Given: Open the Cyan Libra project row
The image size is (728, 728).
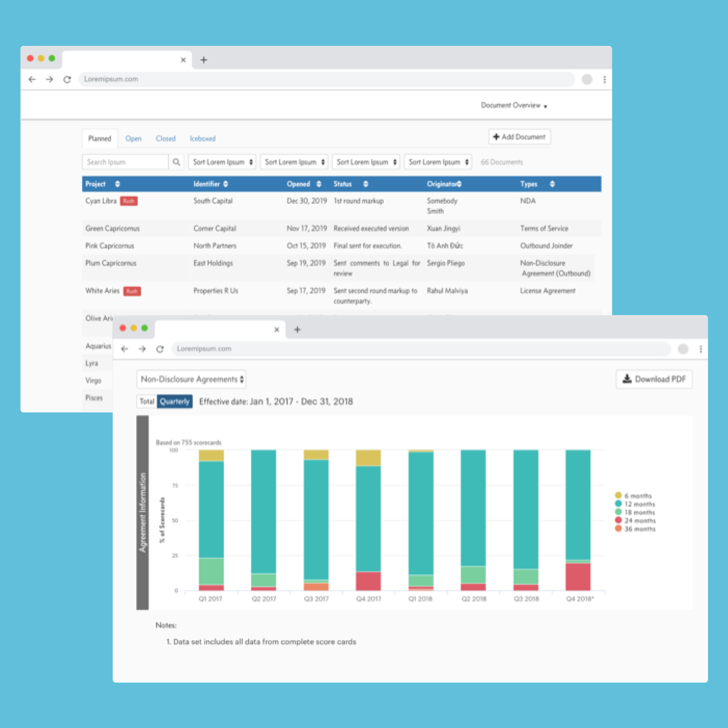Looking at the screenshot, I should (341, 206).
